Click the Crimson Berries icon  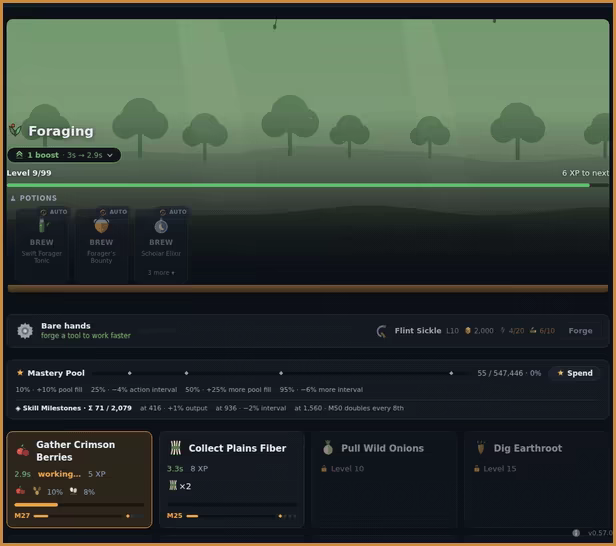point(23,451)
